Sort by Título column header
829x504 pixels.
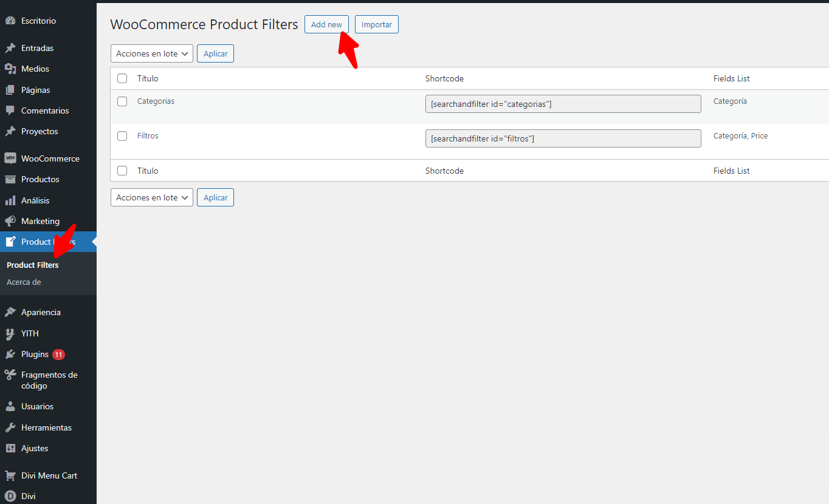tap(148, 78)
